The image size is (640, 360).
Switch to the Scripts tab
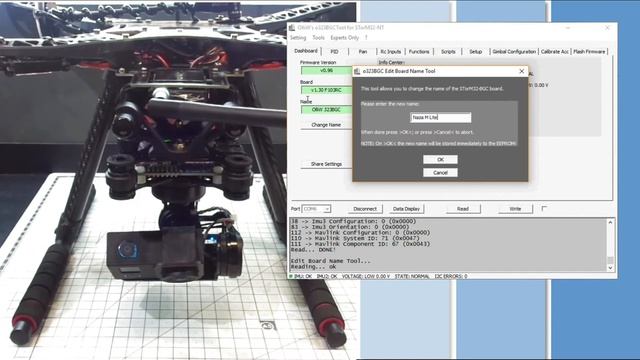(448, 51)
